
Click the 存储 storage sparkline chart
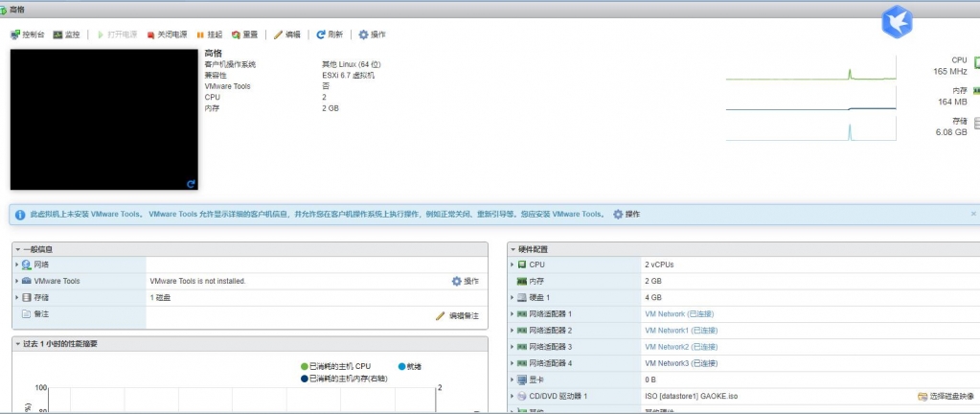pos(811,128)
